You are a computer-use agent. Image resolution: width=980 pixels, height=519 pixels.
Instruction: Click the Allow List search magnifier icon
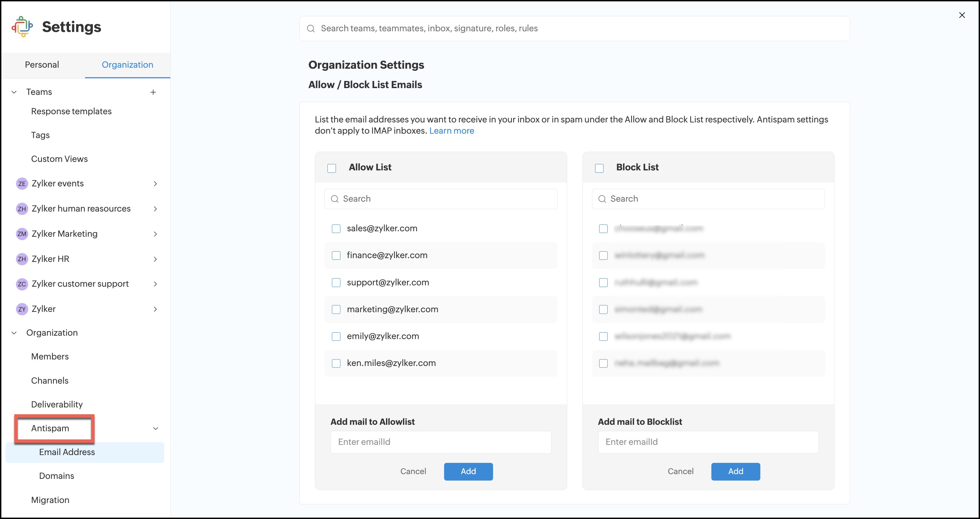(335, 199)
